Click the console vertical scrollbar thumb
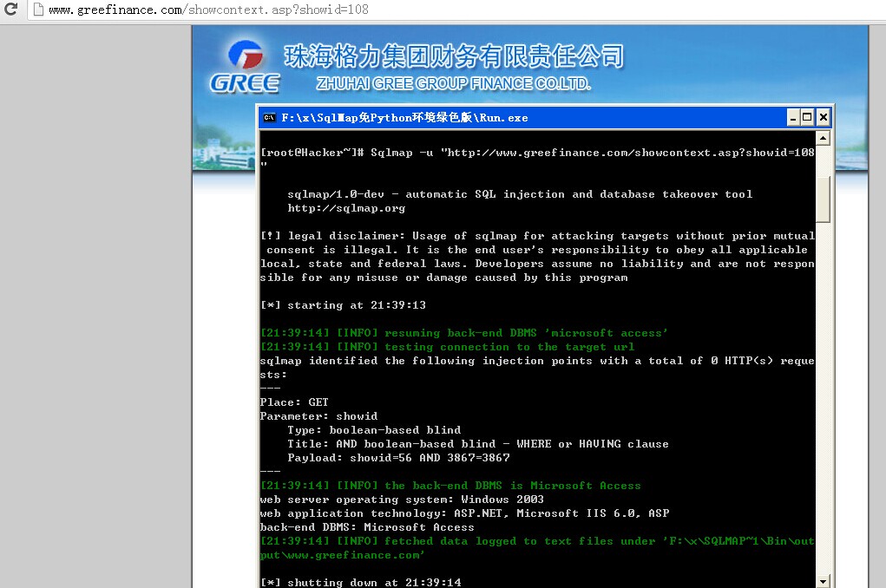This screenshot has width=886, height=588. 824,199
